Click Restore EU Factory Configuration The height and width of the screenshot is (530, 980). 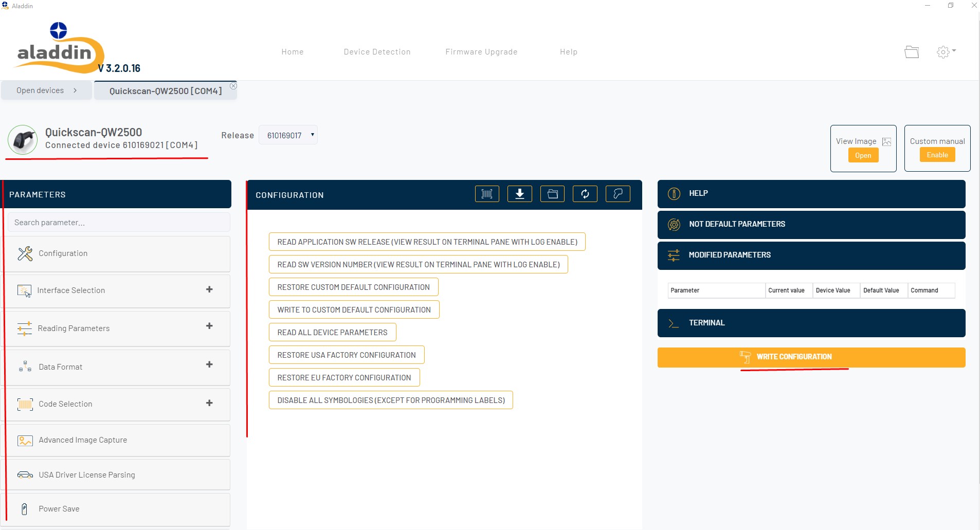tap(344, 378)
